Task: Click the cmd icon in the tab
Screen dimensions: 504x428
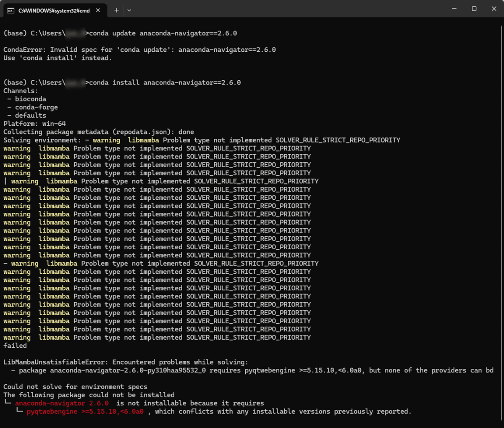Action: (x=10, y=11)
